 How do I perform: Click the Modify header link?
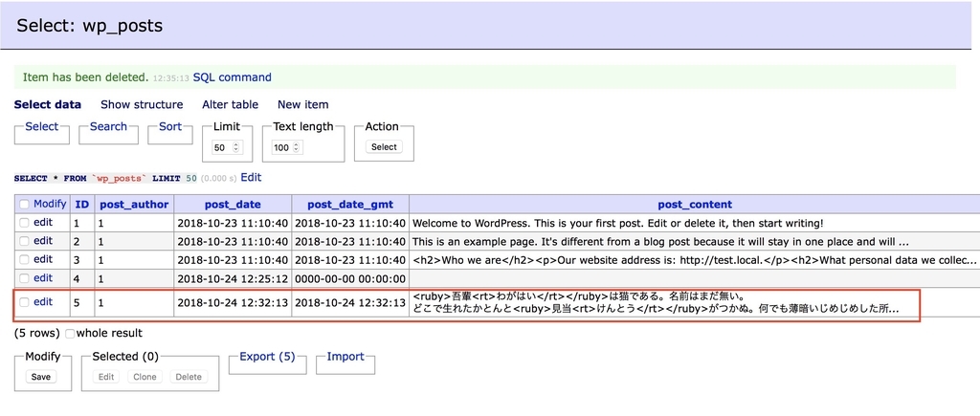point(50,204)
